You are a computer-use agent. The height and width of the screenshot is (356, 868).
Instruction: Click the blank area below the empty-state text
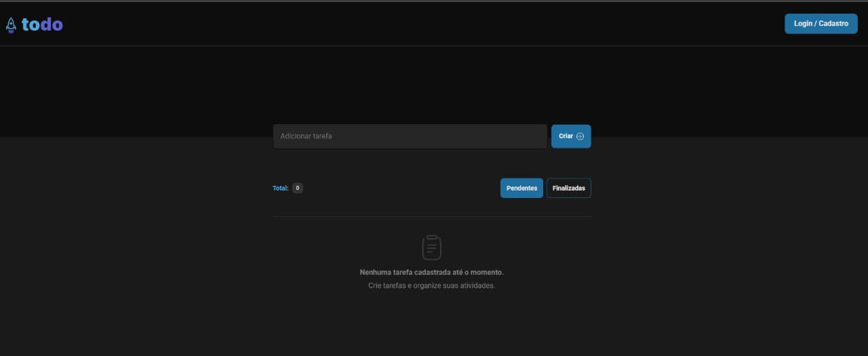coord(431,325)
